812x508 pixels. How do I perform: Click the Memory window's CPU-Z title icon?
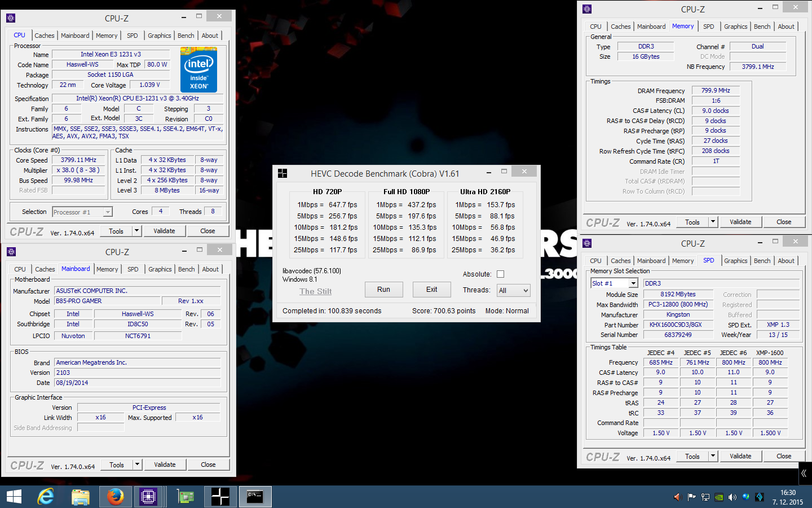click(x=587, y=9)
